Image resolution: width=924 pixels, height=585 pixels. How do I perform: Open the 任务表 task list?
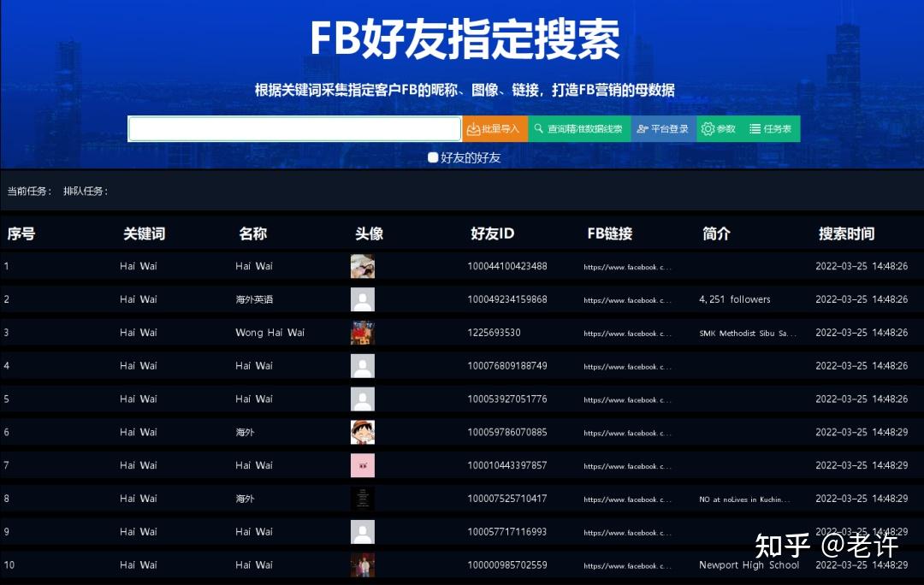tap(771, 129)
